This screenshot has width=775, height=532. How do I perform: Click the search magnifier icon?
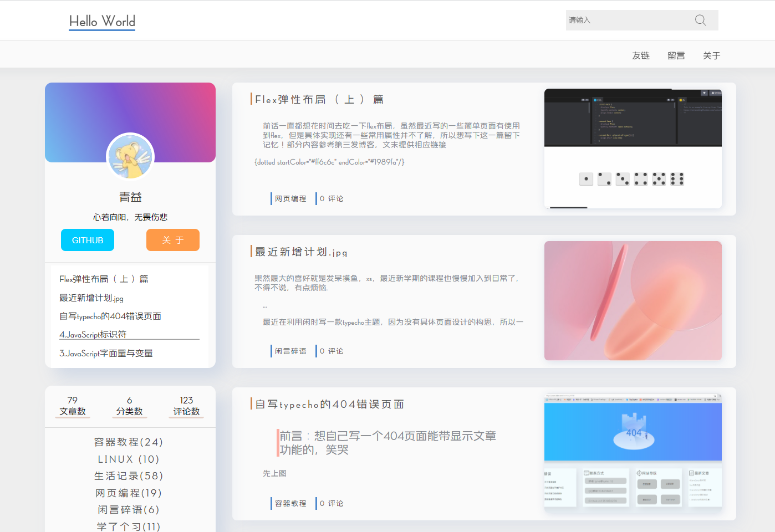[x=700, y=21]
